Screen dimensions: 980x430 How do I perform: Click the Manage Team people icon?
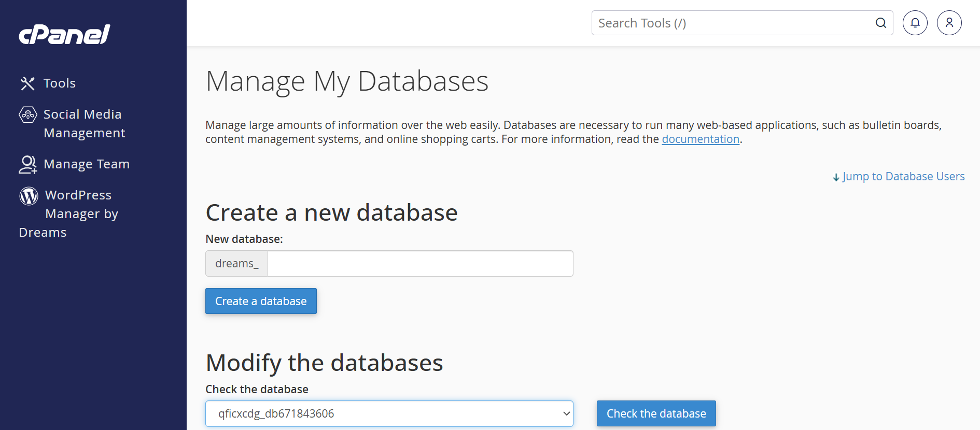[x=28, y=164]
